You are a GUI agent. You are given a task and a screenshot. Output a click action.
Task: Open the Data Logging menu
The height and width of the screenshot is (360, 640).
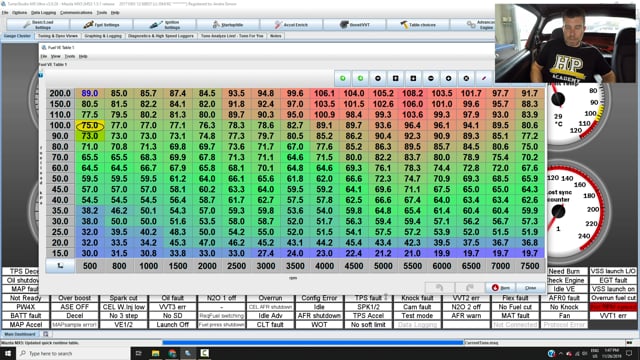pos(44,13)
